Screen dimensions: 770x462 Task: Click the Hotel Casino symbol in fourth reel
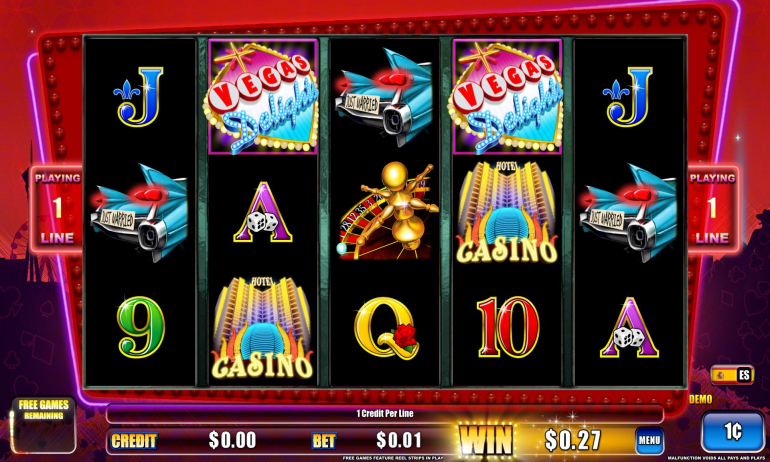(507, 212)
